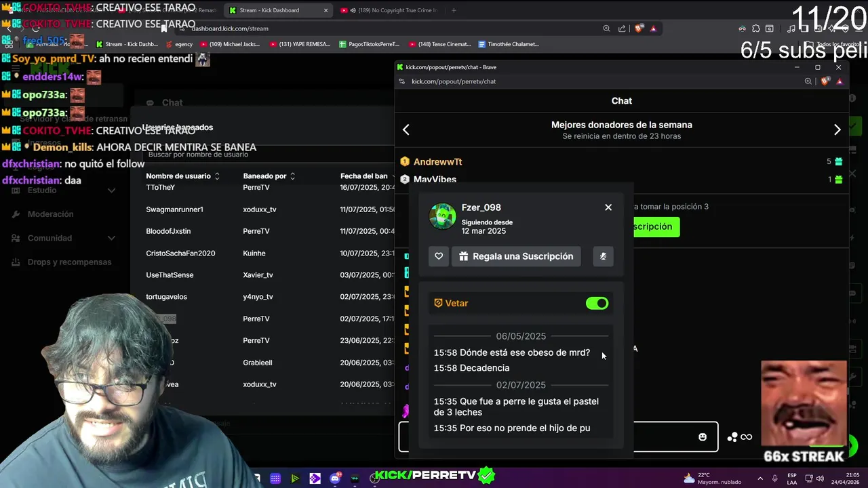Click site settings icon in popout address bar

(x=401, y=81)
